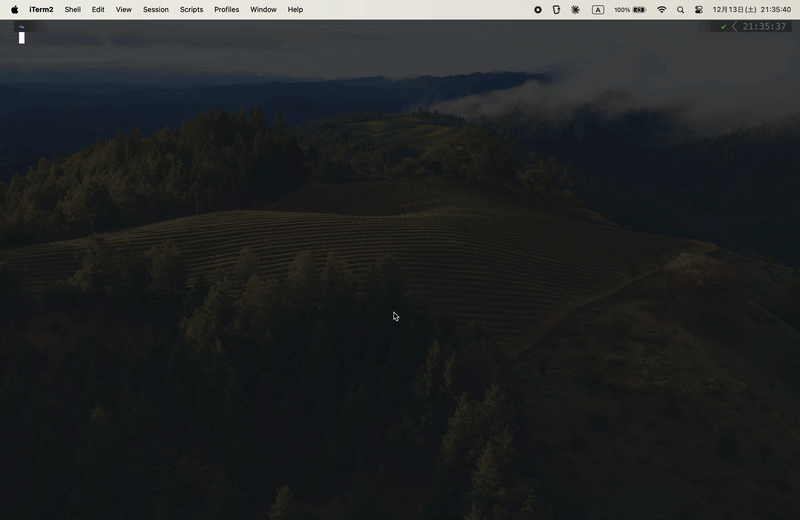Open Spotlight search magnifier

(x=680, y=10)
